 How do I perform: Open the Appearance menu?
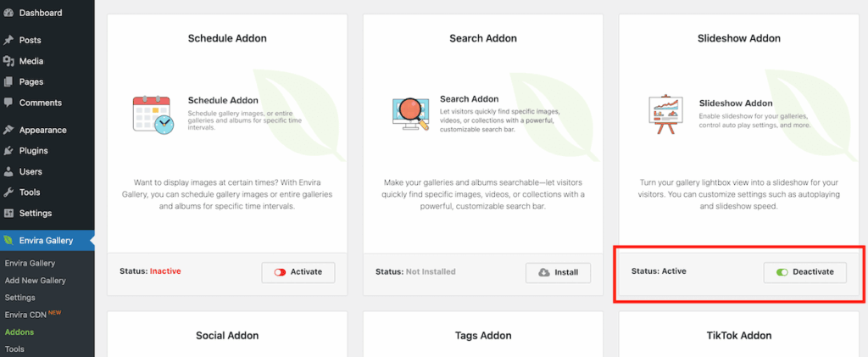(42, 131)
